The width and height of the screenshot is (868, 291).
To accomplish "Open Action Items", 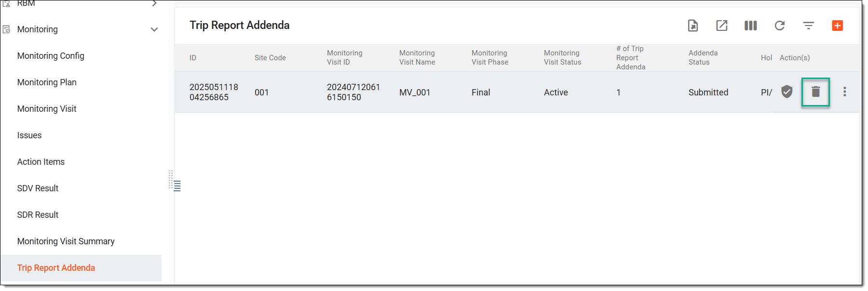I will (x=41, y=162).
